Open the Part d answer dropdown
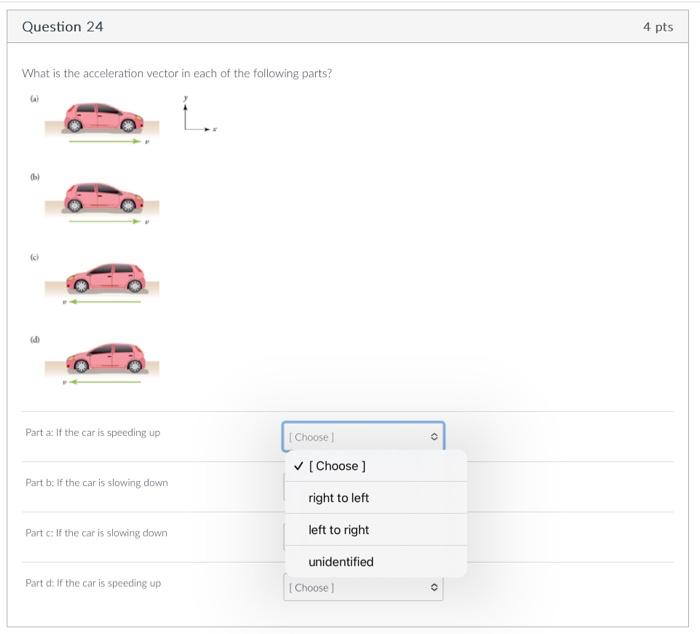The image size is (700, 634). [363, 588]
